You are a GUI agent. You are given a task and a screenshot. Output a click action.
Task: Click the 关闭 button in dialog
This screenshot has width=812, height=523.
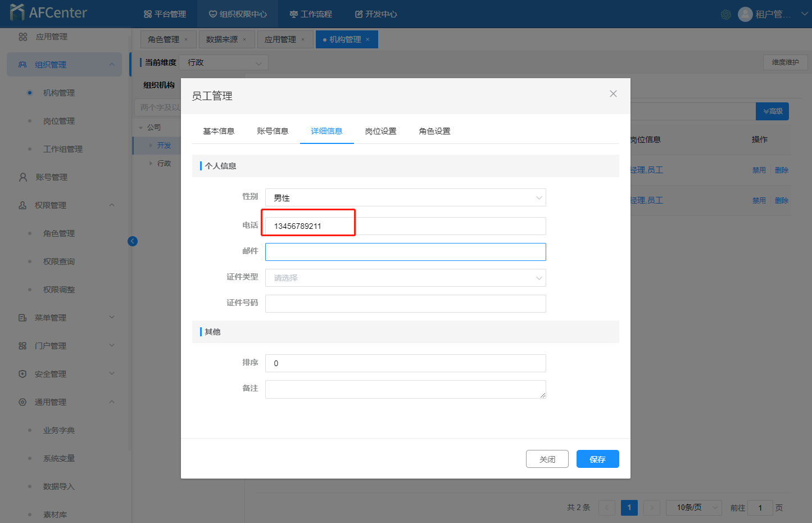(x=547, y=459)
